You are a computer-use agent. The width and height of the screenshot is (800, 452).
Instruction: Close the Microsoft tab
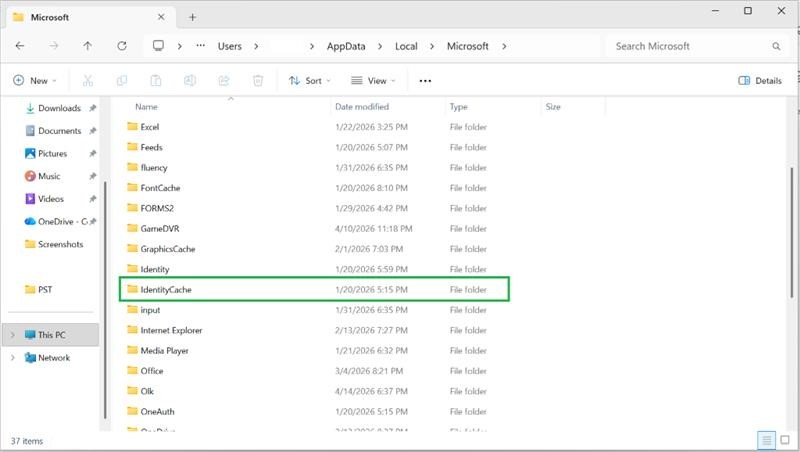[161, 17]
